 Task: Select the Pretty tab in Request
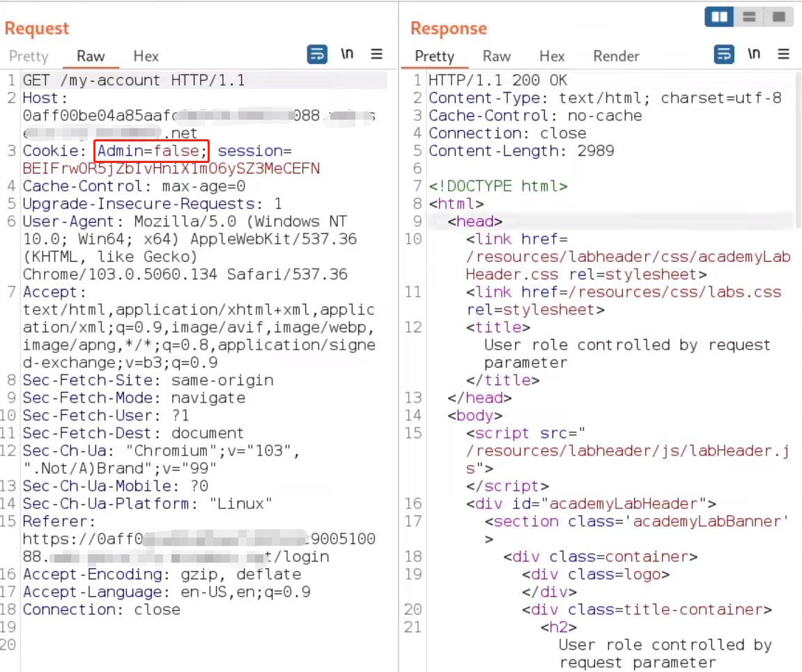coord(29,56)
